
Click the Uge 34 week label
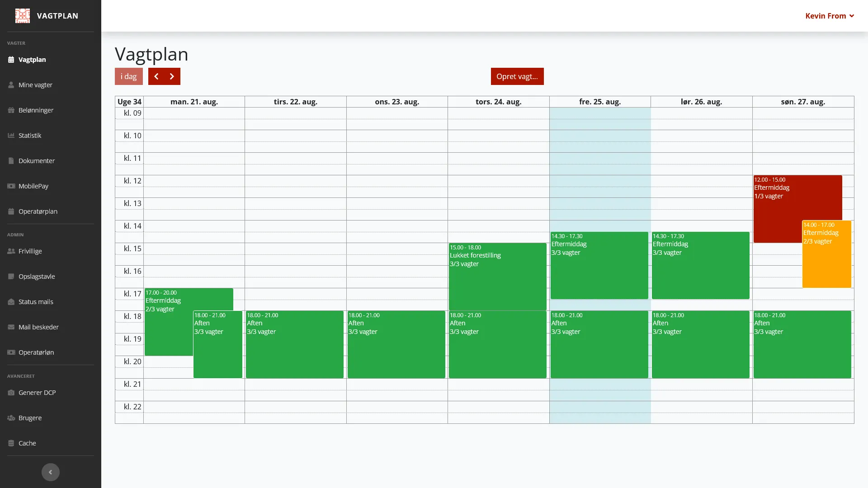click(129, 102)
